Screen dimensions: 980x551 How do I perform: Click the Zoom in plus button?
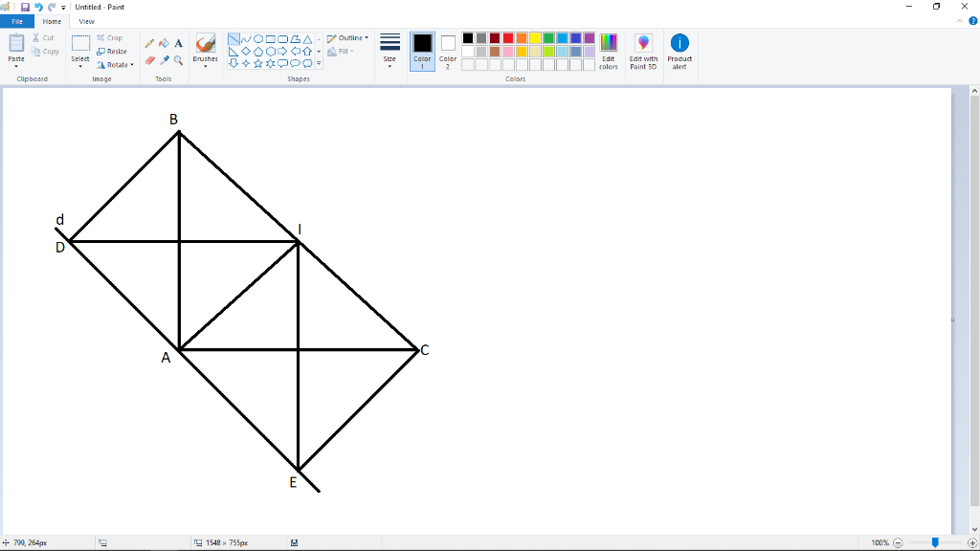(x=972, y=543)
